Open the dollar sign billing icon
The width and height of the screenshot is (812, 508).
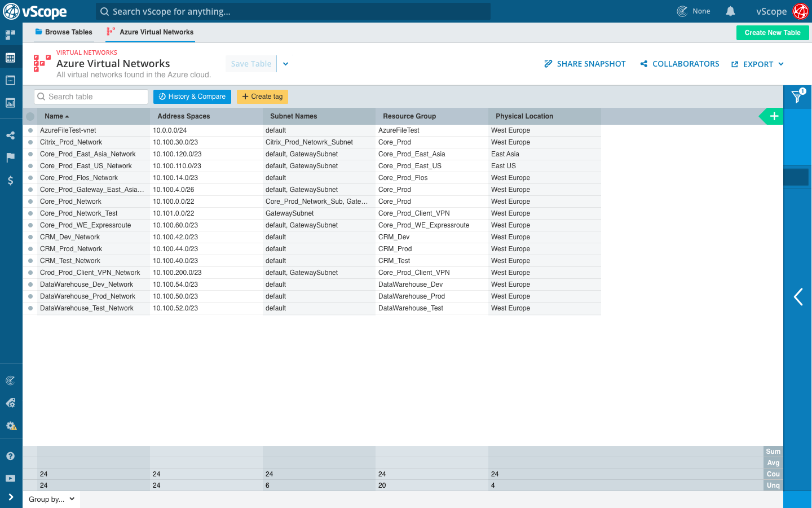[x=10, y=181]
